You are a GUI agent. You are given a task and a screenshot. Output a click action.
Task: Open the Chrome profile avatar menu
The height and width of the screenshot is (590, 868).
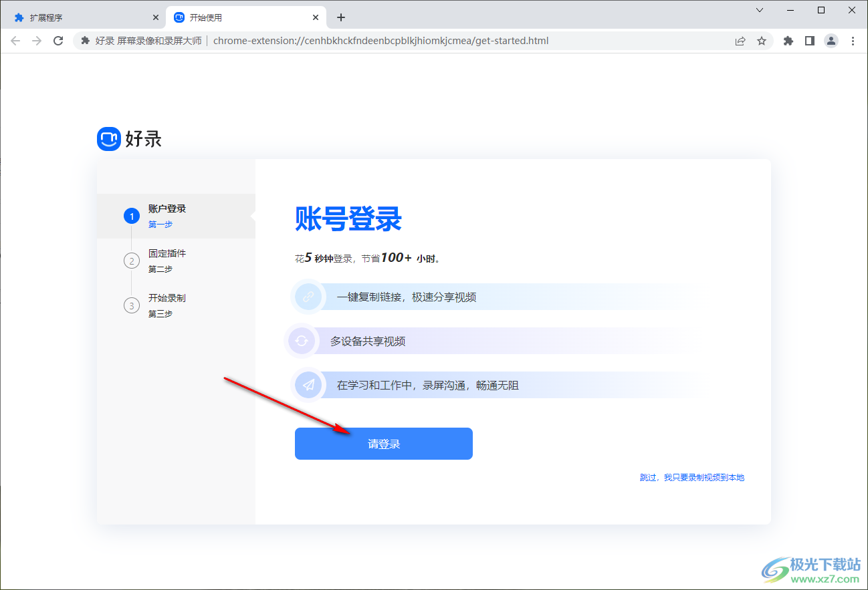pyautogui.click(x=831, y=41)
